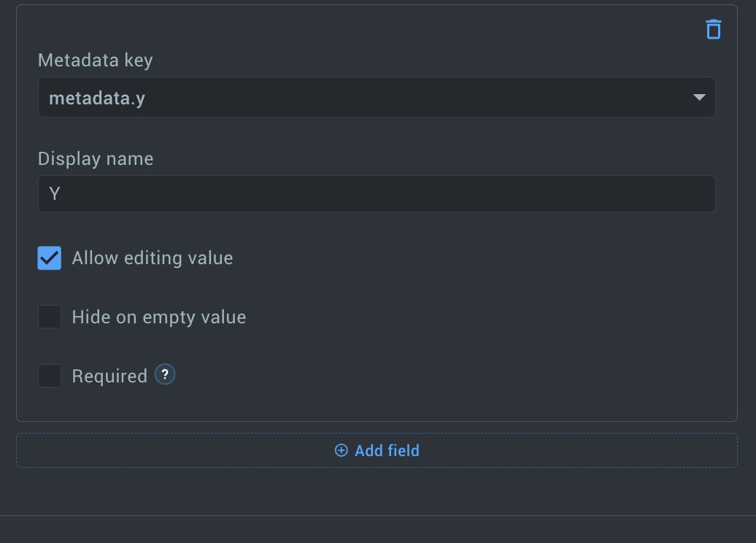
Task: Click the Y text in Display name
Action: coord(55,194)
